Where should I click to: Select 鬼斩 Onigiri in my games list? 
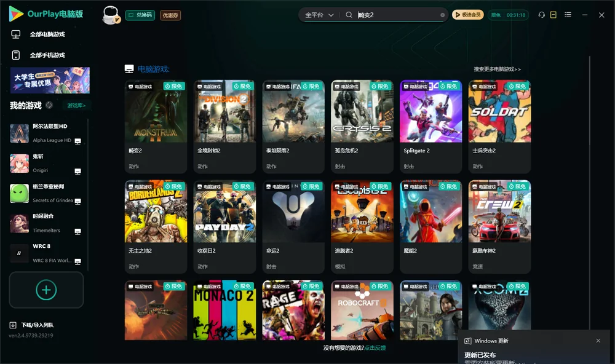click(x=46, y=163)
